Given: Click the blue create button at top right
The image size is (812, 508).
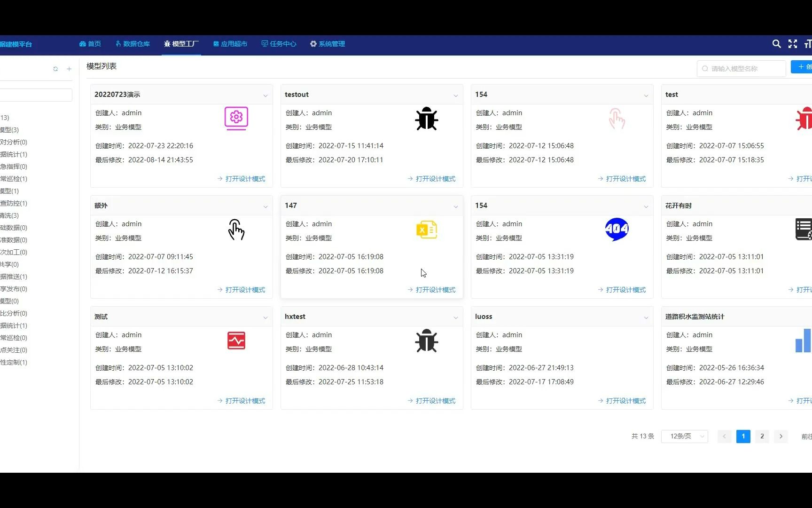Looking at the screenshot, I should click(802, 67).
